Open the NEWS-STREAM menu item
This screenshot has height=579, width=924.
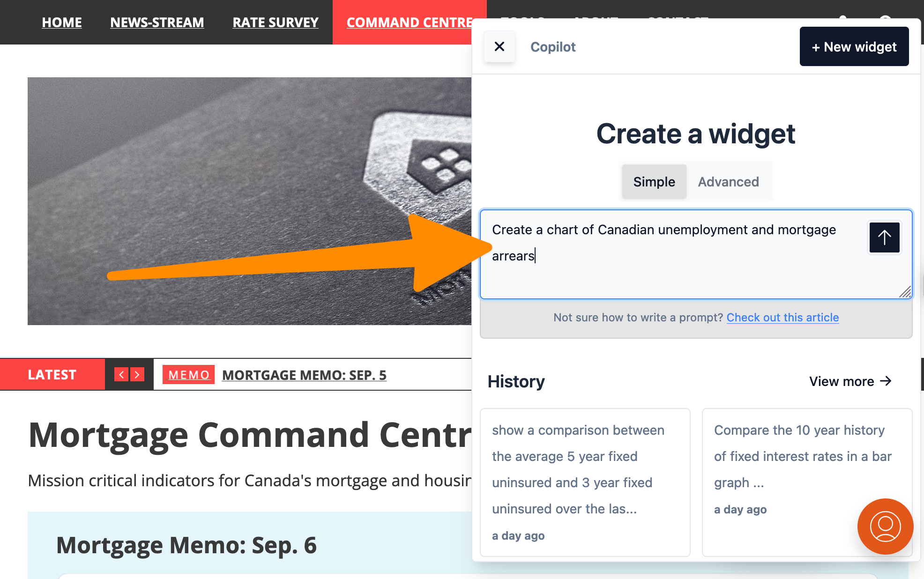pyautogui.click(x=157, y=22)
